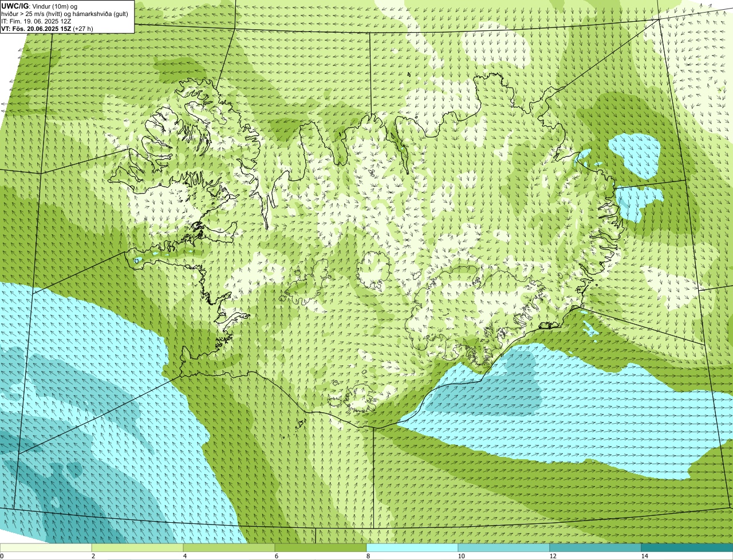The width and height of the screenshot is (733, 560).
Task: Pick the teal 12–14 m/s legend swatch
Action: click(596, 547)
